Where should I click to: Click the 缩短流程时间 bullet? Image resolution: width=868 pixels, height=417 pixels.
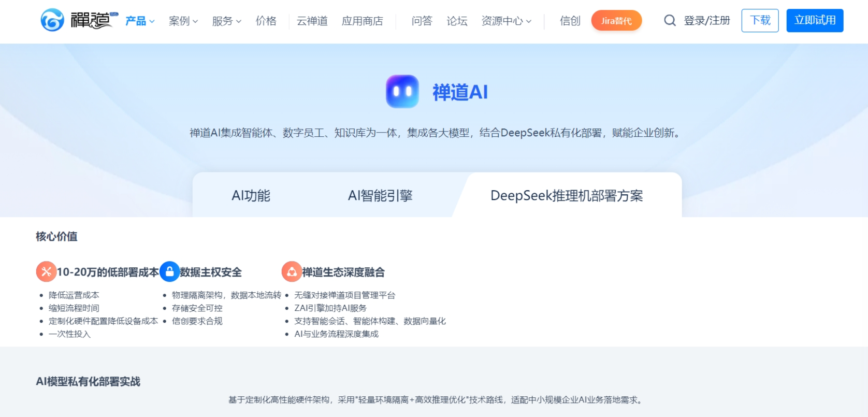pos(74,308)
